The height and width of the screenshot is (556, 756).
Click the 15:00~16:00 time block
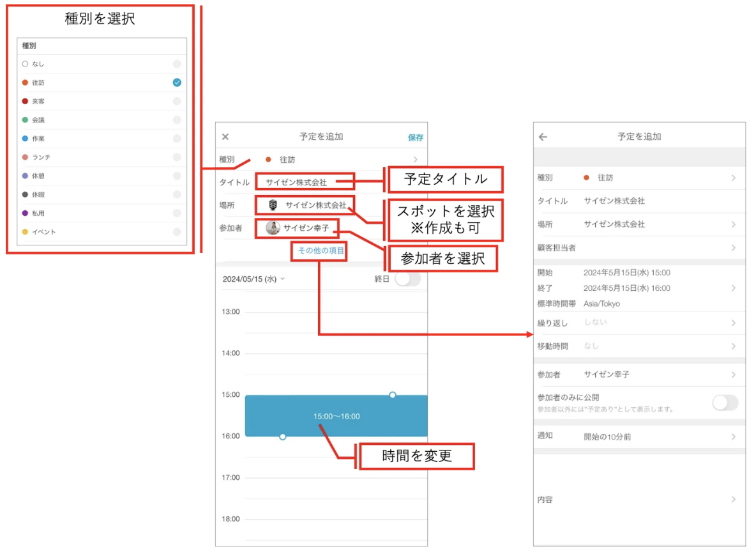click(x=336, y=416)
